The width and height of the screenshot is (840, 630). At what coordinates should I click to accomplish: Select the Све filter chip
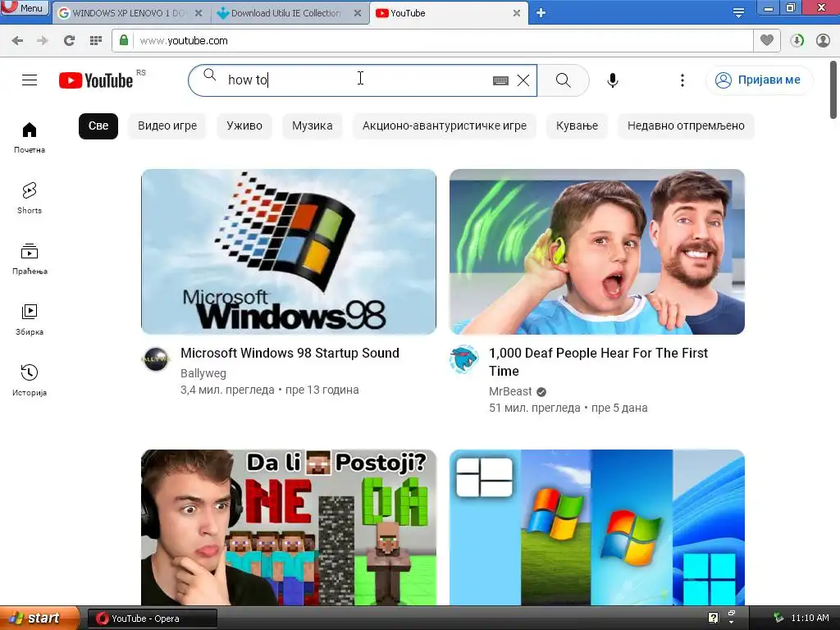click(98, 126)
